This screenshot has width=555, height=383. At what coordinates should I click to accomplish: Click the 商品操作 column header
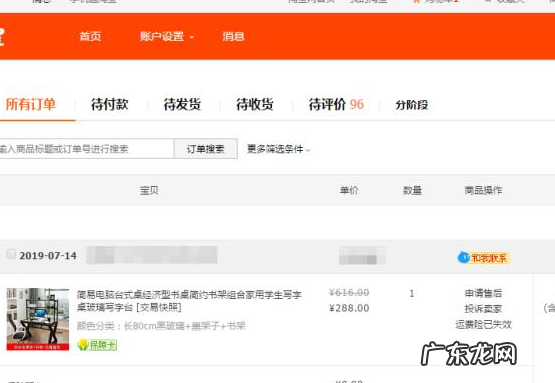[483, 190]
